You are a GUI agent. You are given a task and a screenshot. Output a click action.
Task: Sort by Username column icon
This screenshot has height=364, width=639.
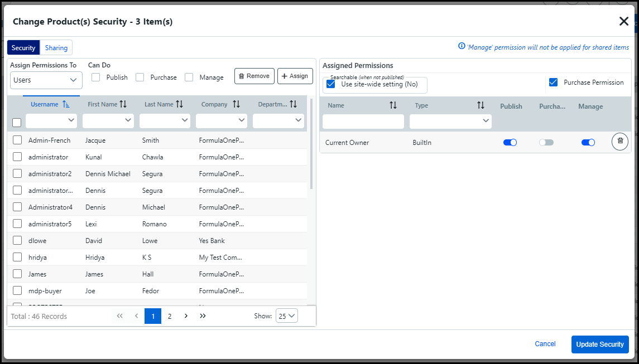coord(66,104)
